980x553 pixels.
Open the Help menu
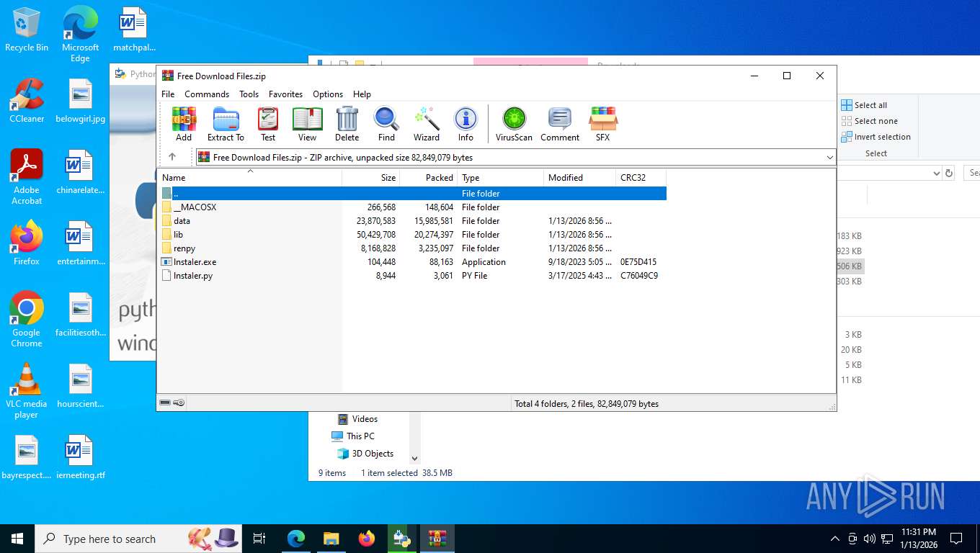coord(362,94)
